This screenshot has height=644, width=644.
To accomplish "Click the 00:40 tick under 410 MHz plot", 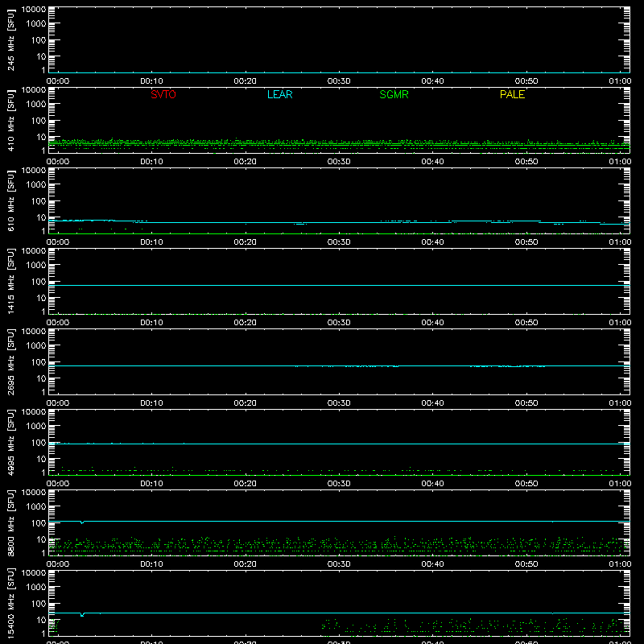I will pyautogui.click(x=432, y=162).
